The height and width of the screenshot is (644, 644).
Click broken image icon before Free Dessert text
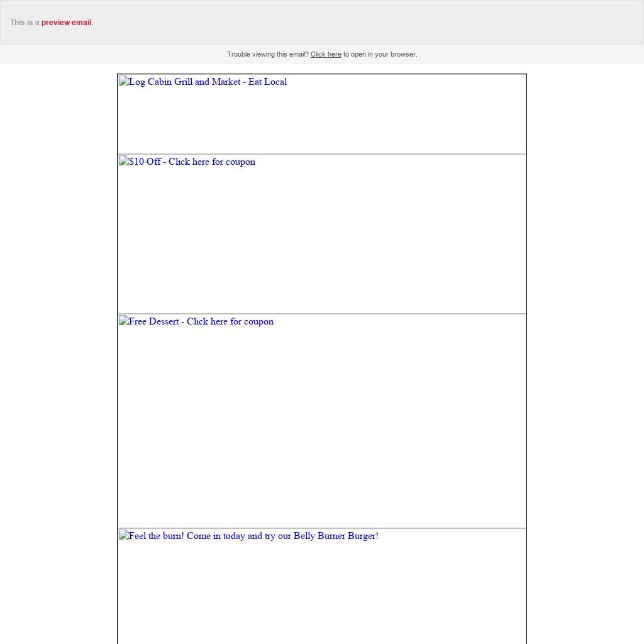123,321
